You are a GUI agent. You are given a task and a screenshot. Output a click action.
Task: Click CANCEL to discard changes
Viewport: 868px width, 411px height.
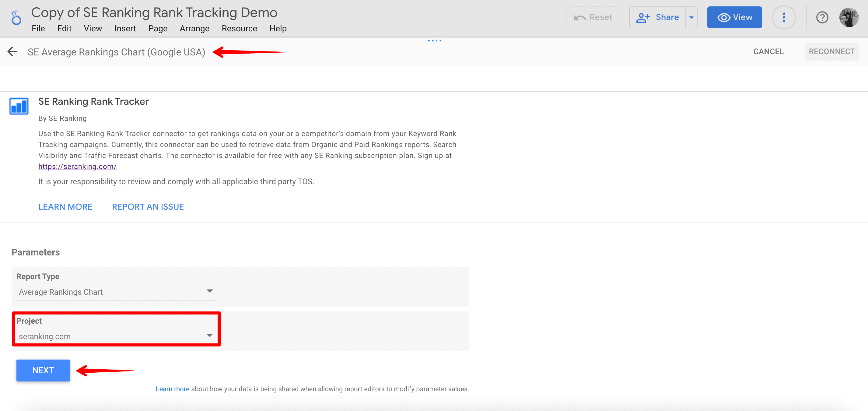tap(768, 51)
